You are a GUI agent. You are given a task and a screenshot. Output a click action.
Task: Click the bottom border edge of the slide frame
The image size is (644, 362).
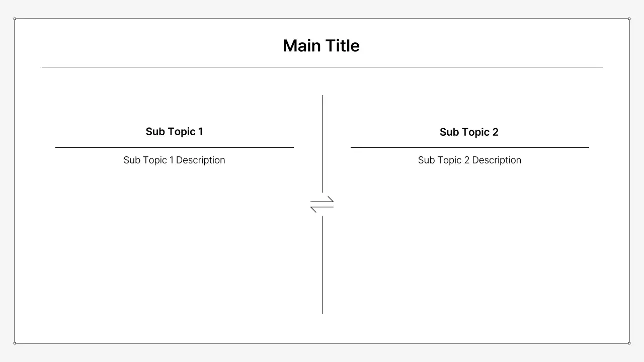pos(322,343)
